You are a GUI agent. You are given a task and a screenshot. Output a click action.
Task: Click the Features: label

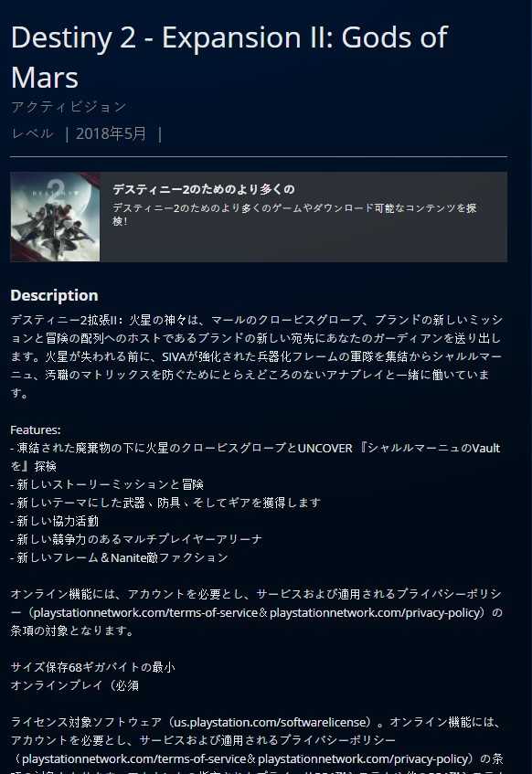36,429
